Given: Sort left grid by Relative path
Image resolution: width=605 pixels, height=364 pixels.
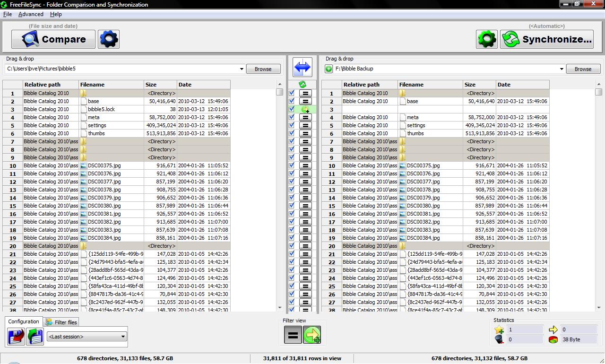Looking at the screenshot, I should [51, 85].
